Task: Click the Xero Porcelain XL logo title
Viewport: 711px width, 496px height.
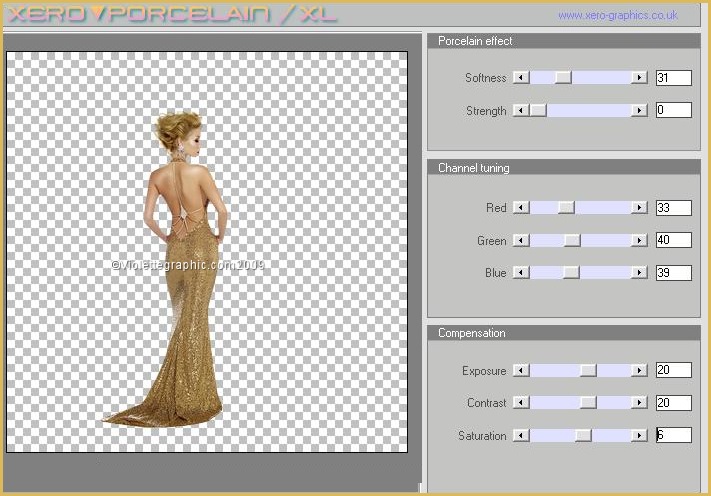Action: 170,15
